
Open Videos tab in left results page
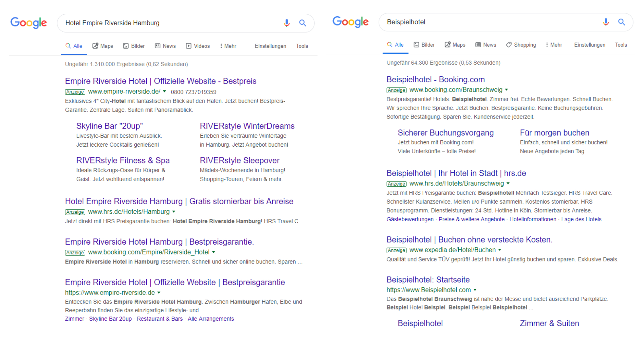(x=198, y=46)
